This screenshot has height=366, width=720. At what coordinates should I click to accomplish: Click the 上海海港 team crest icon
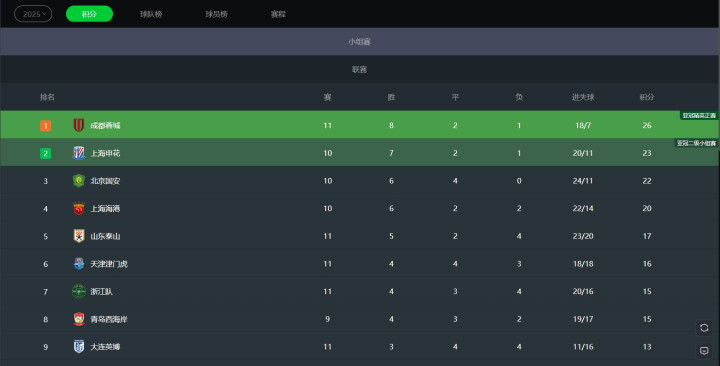79,208
